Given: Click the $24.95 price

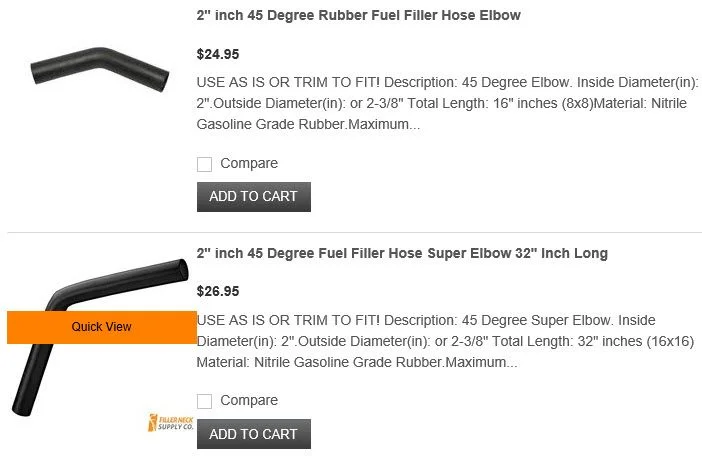Looking at the screenshot, I should [x=218, y=54].
